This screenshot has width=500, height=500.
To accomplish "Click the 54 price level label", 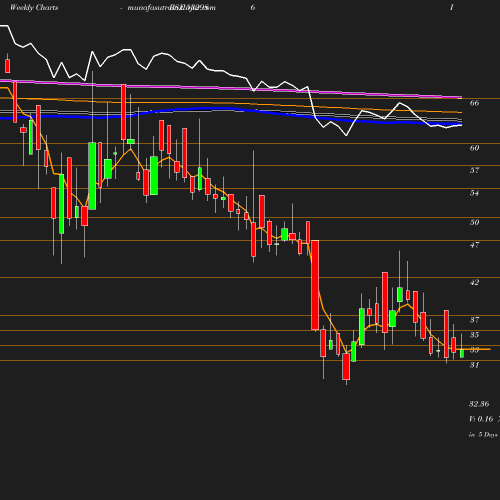I will (474, 193).
